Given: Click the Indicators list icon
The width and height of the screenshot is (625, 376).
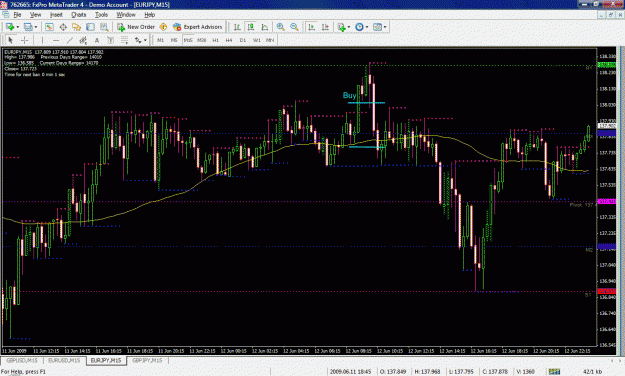Looking at the screenshot, I should click(341, 27).
